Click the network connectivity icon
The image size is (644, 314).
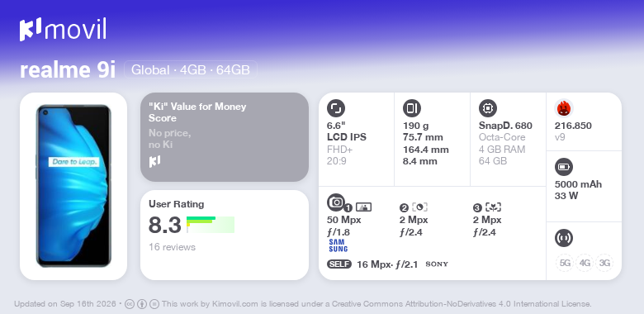pos(564,238)
